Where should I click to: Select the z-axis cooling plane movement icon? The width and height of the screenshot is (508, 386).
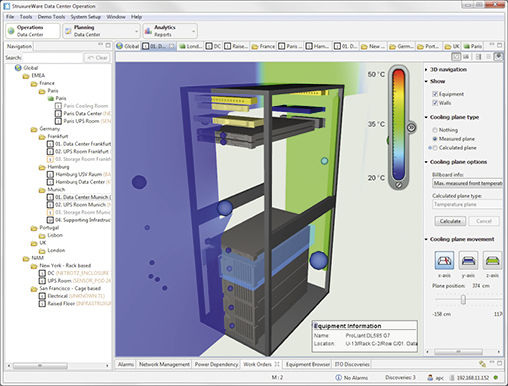click(492, 260)
